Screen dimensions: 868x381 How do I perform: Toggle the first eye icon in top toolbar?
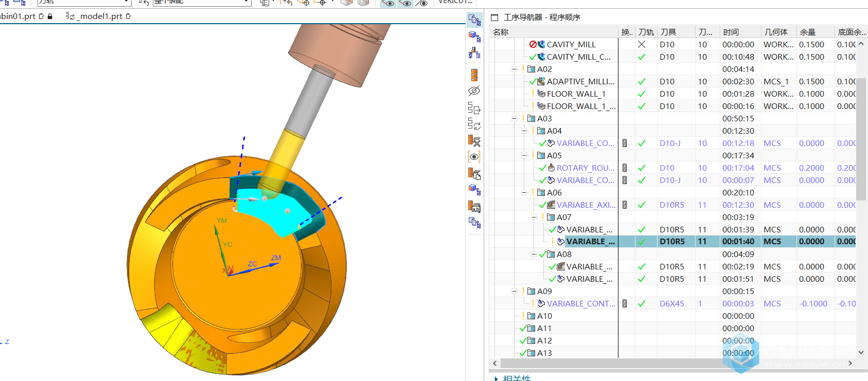388,3
